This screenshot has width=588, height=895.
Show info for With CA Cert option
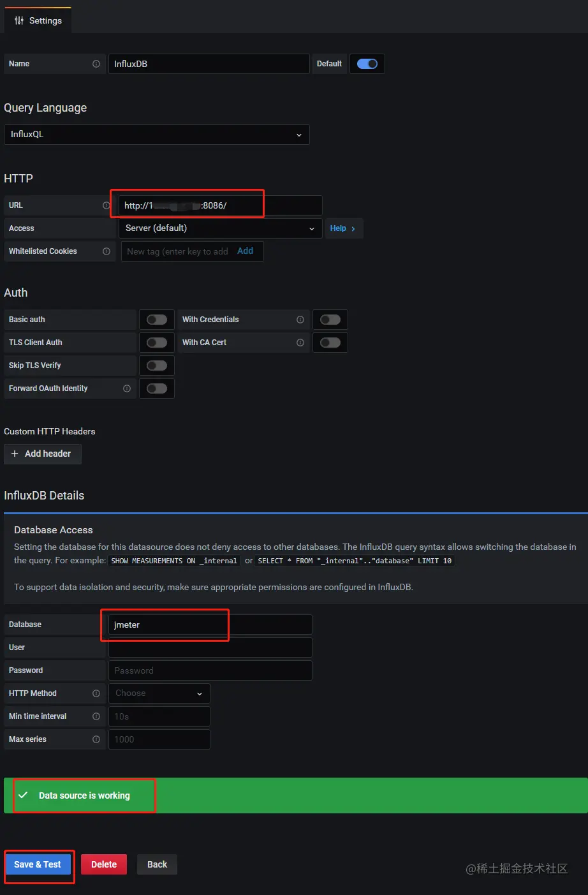click(x=300, y=343)
